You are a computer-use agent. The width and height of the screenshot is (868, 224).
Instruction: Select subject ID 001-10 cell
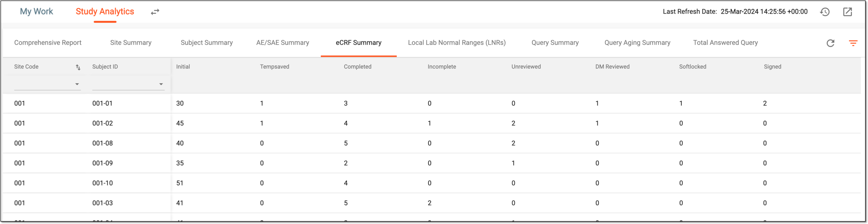(102, 183)
